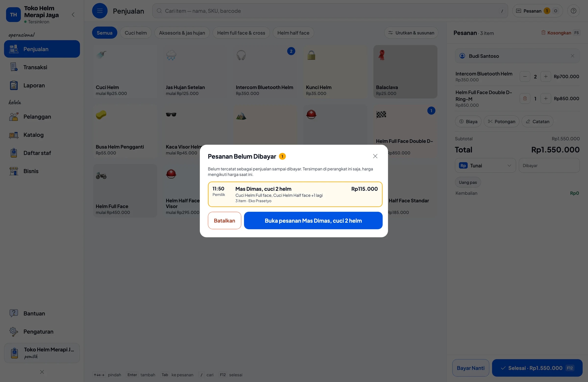Add a Potongan discount
Viewport: 588px width, 382px height.
(501, 121)
